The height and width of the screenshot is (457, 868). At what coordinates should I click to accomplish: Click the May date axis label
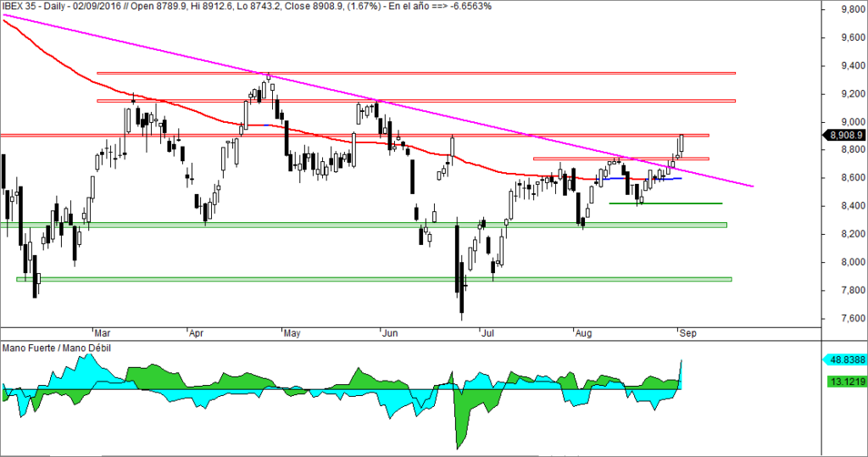[x=292, y=333]
